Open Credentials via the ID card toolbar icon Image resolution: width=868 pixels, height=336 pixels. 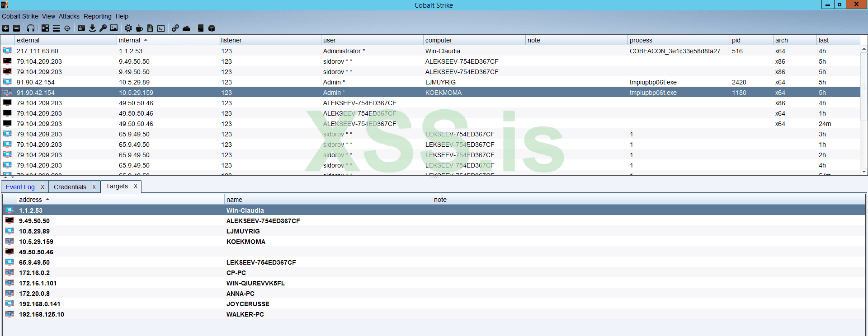click(x=81, y=28)
